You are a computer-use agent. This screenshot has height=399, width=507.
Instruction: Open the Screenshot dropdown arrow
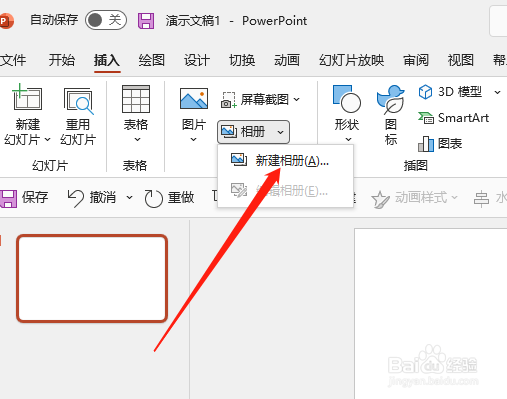pos(297,99)
